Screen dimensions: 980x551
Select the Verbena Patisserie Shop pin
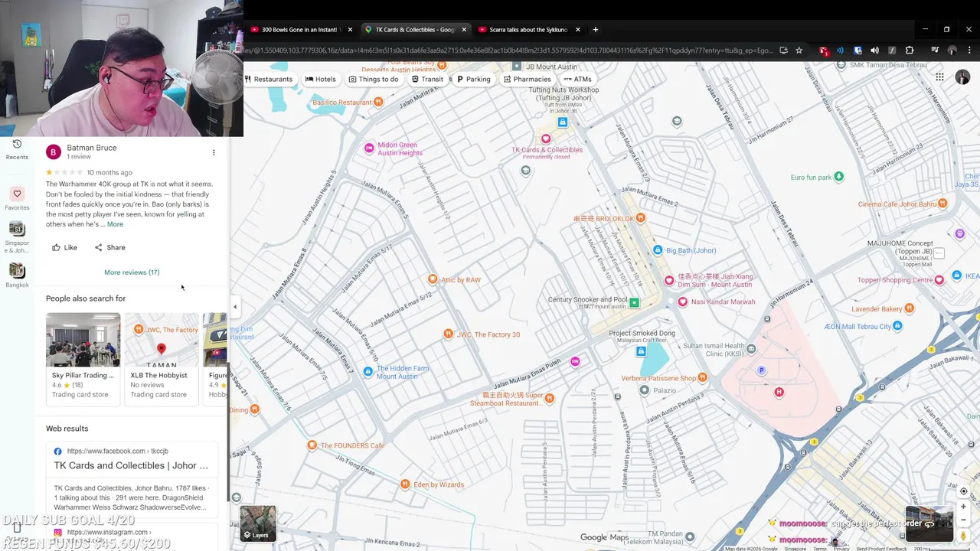pos(703,377)
